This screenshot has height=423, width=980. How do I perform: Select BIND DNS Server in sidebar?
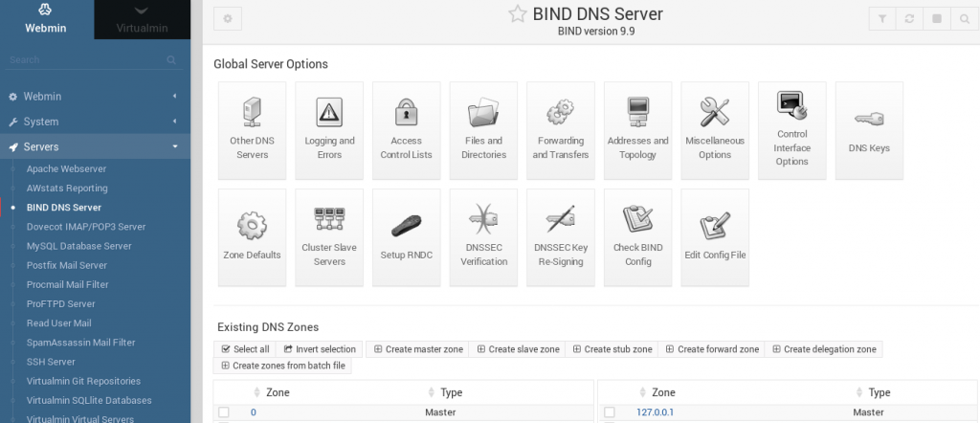coord(64,208)
